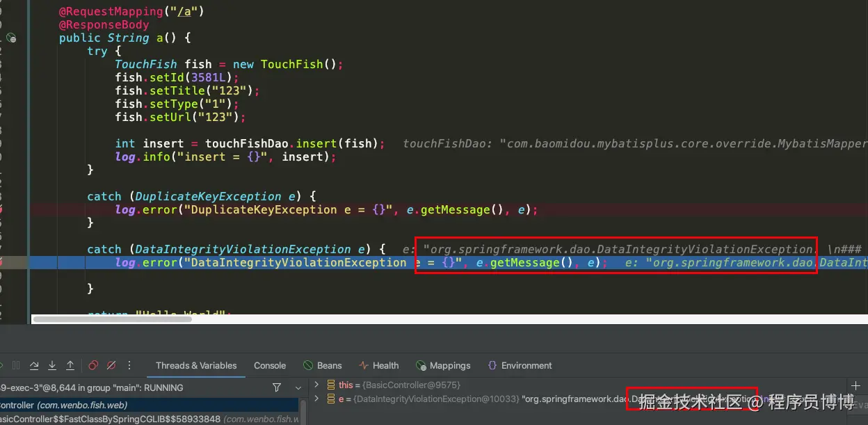Click the touchFishDao.insert call in code
The image size is (868, 425).
295,143
